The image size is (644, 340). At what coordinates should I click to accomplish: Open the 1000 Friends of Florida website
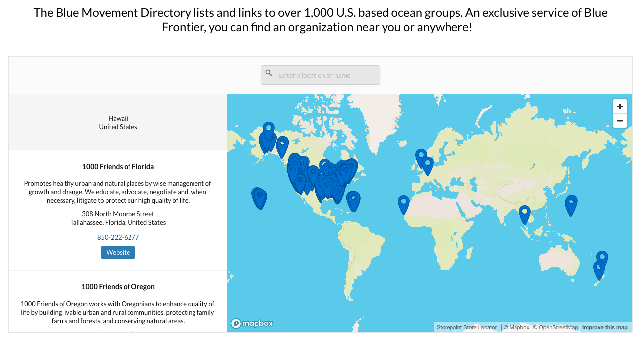pos(118,252)
